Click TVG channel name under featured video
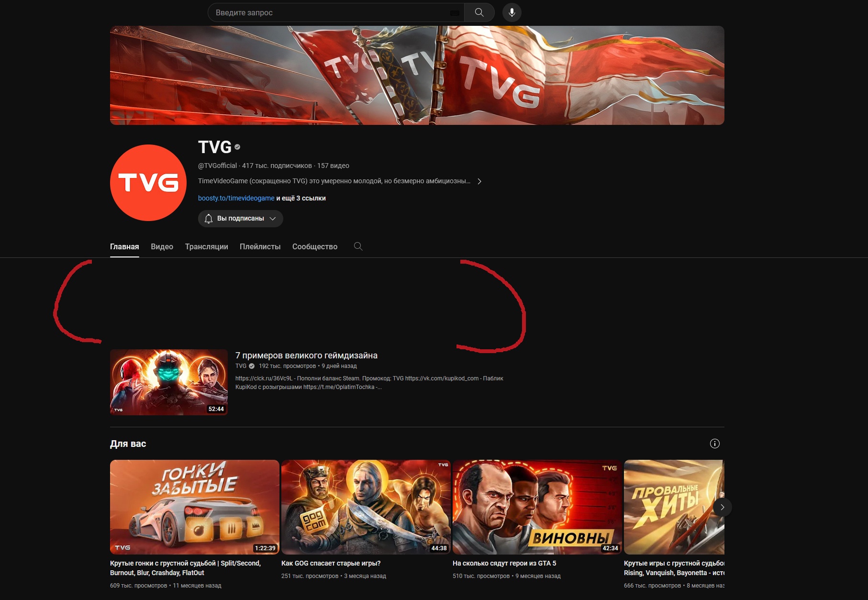The width and height of the screenshot is (868, 600). [x=241, y=366]
